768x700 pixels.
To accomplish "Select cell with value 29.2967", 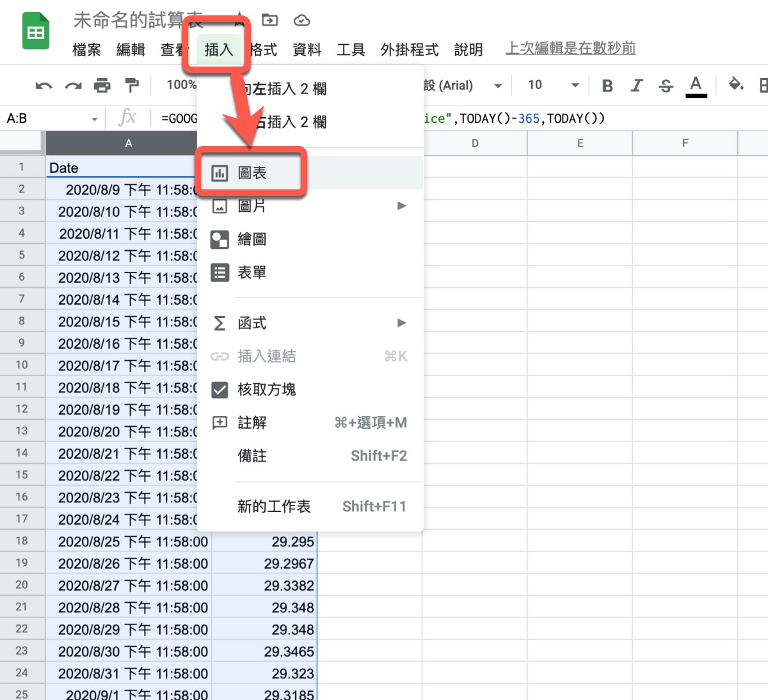I will 264,563.
